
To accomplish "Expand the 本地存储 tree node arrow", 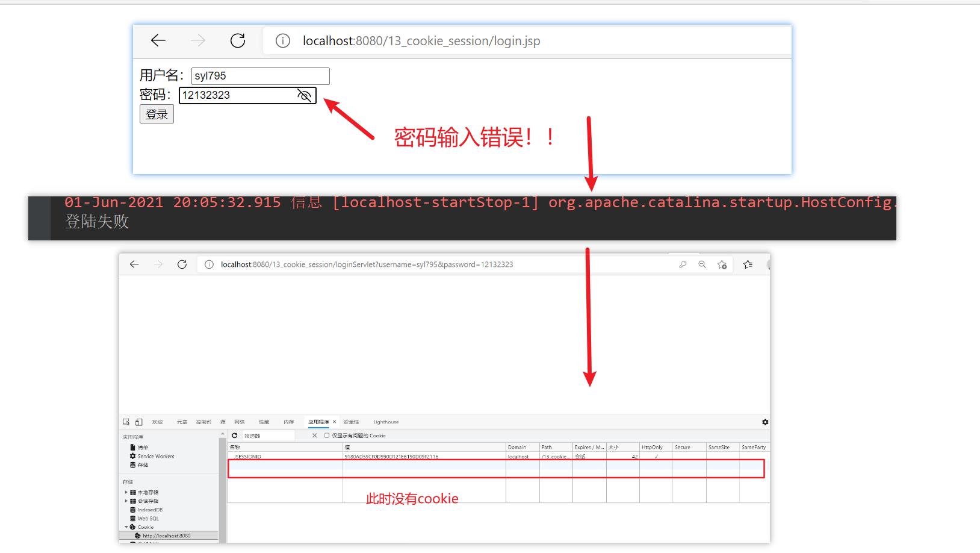I will (x=126, y=493).
